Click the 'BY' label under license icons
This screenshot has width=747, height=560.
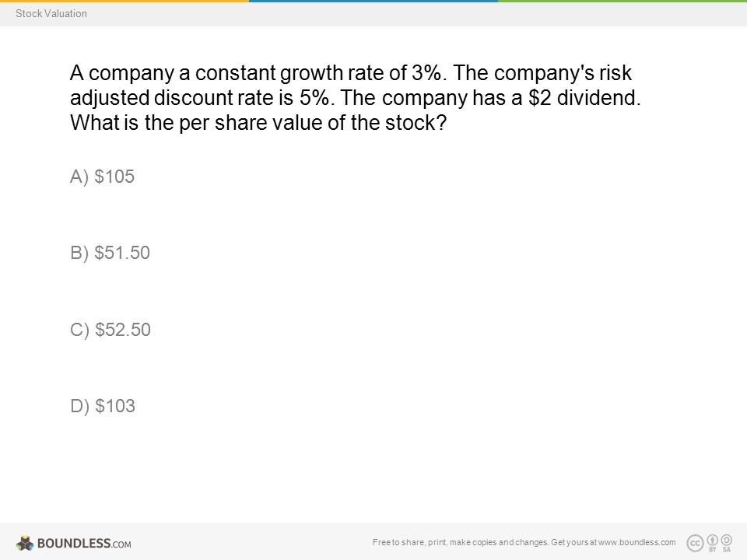(x=712, y=550)
